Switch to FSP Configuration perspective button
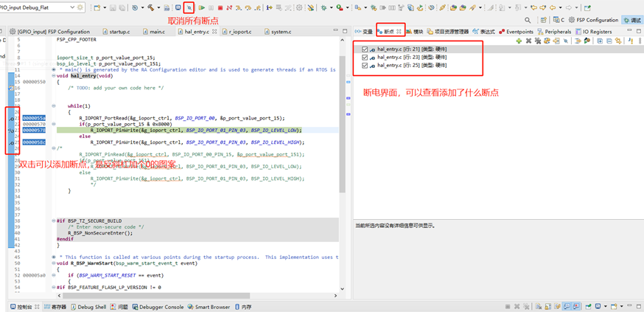Image resolution: width=644 pixels, height=312 pixels. point(593,20)
